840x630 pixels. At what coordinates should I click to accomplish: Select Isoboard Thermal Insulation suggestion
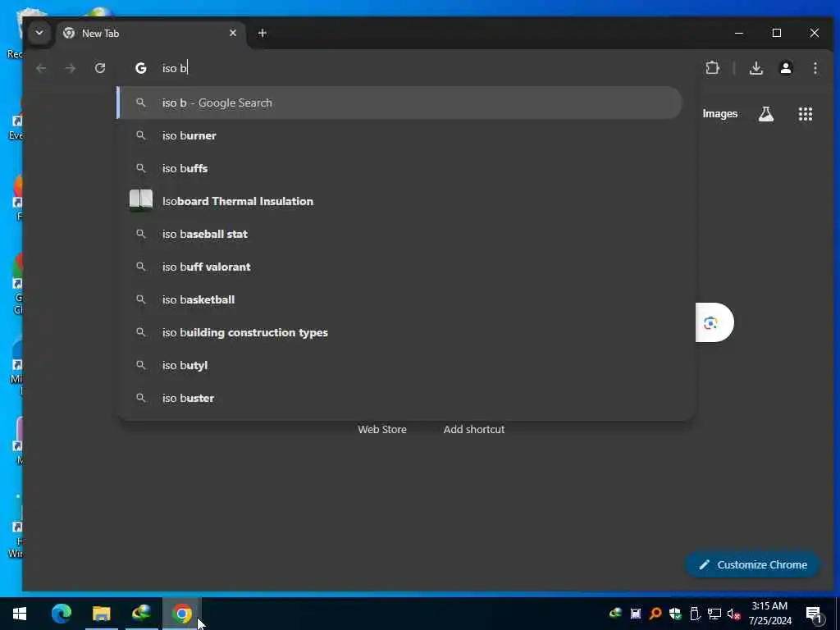399,201
